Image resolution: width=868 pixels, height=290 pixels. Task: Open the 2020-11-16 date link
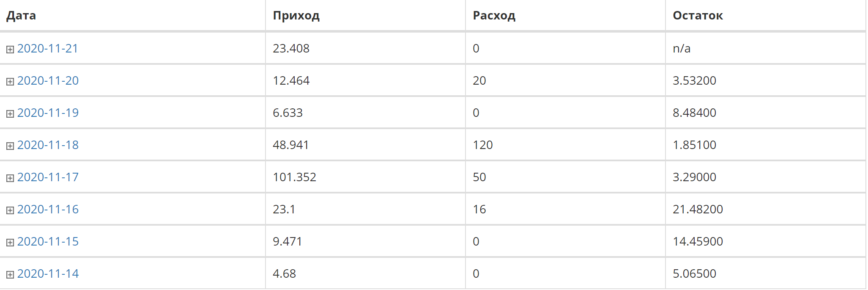coord(48,209)
